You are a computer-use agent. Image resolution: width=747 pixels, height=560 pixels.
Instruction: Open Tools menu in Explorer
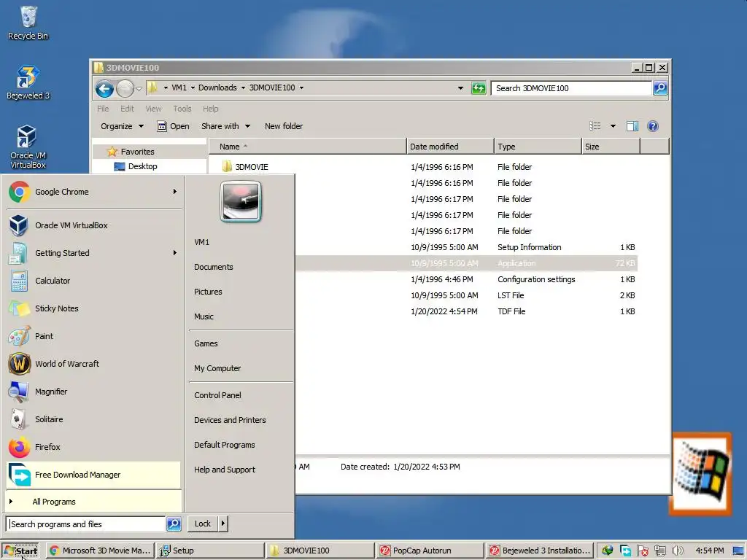tap(182, 109)
